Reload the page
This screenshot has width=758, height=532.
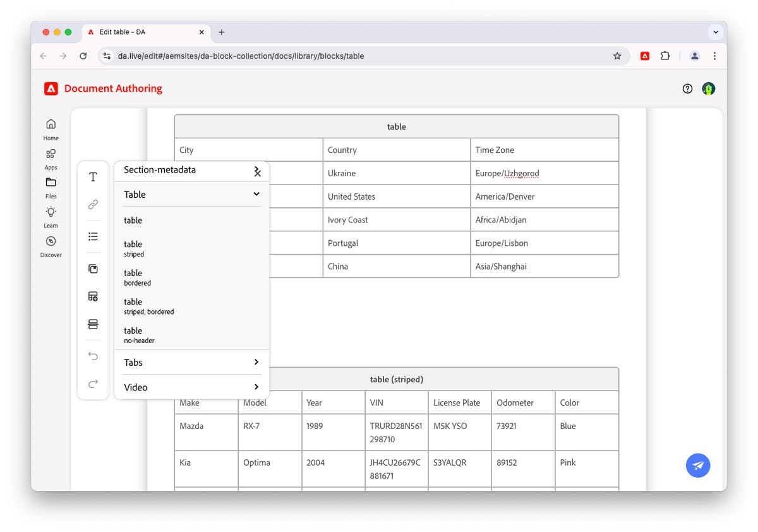83,56
